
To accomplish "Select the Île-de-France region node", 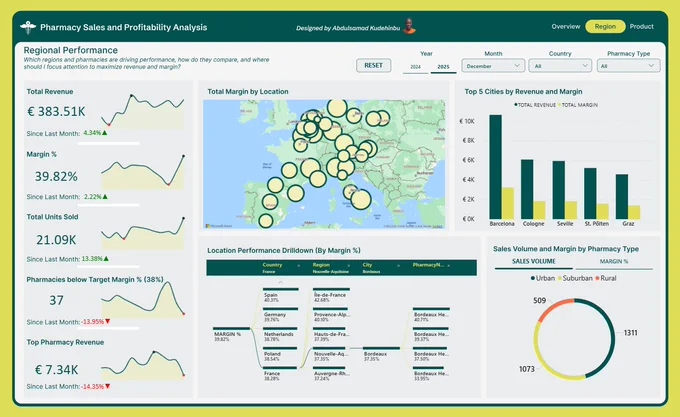I will [331, 295].
